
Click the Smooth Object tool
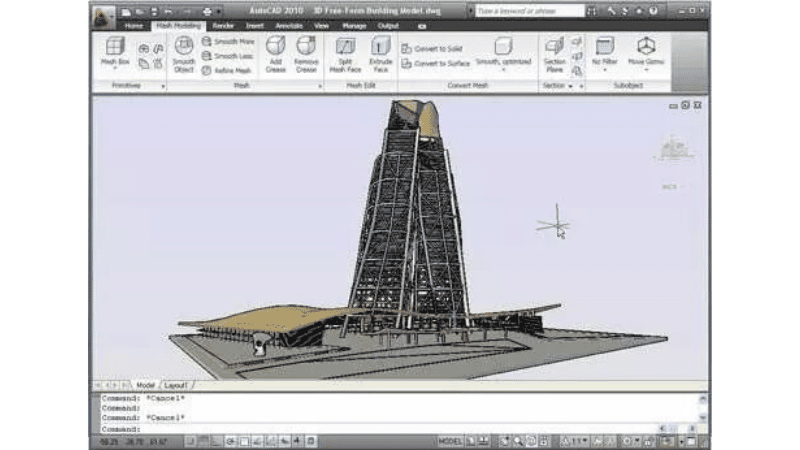coord(184,54)
